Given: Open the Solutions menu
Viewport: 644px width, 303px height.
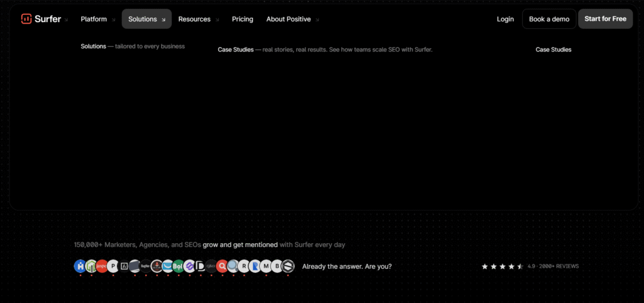Looking at the screenshot, I should (x=147, y=19).
